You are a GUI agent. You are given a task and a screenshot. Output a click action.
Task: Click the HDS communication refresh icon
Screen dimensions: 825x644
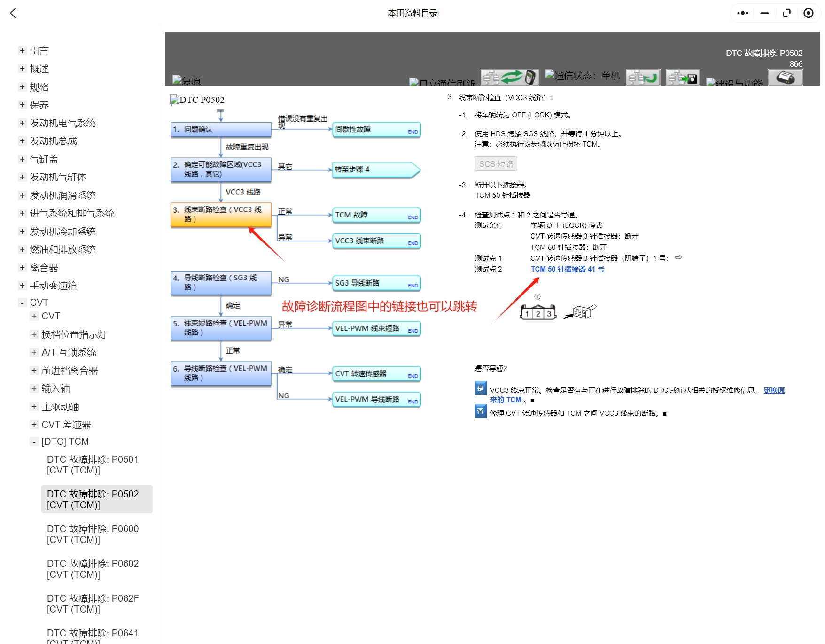pos(509,77)
